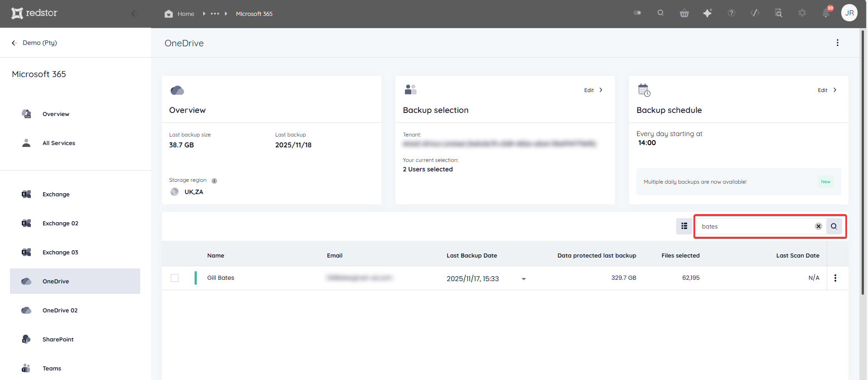
Task: Select Exchange 03 in the sidebar
Action: 75,252
